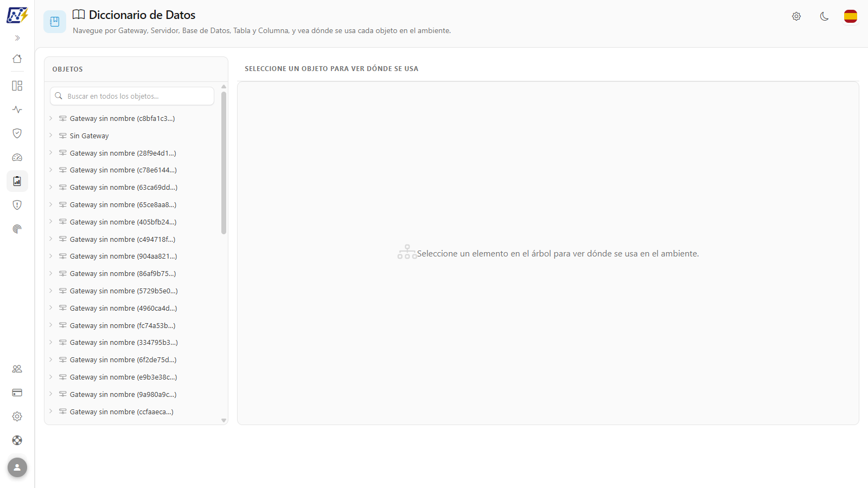
Task: Select the Gateway sin nombre (6f2de75d...) label
Action: click(123, 360)
